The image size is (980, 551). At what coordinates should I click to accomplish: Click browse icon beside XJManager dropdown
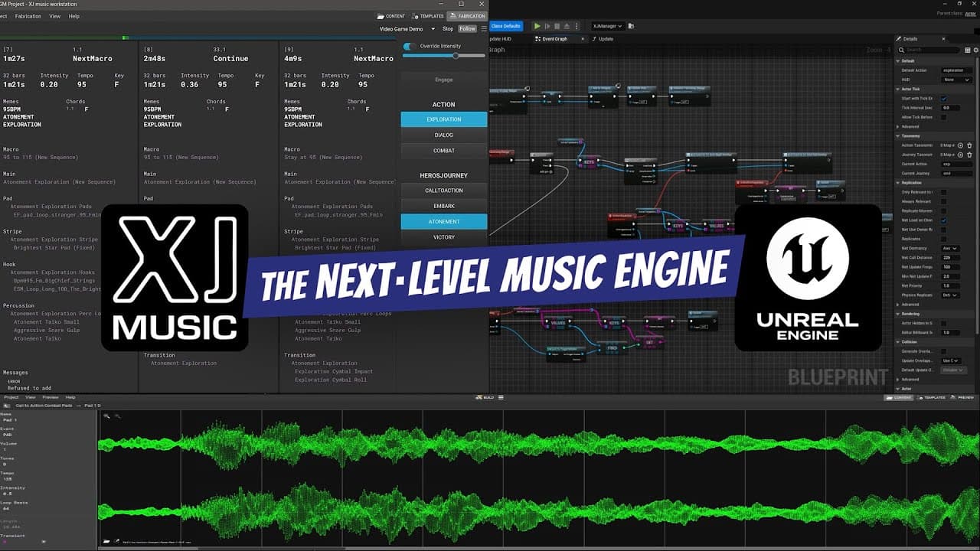click(630, 26)
